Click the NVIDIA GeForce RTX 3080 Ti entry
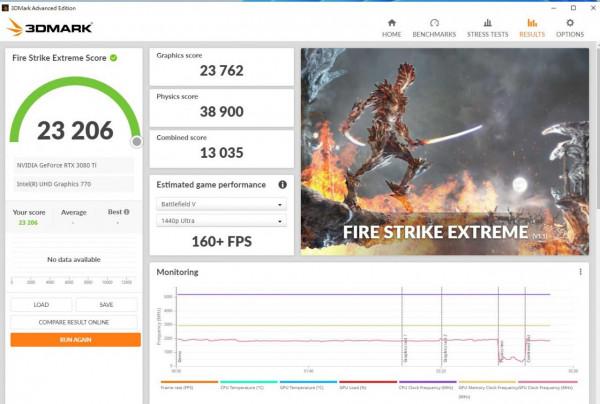Viewport: 600px width, 404px height. [x=74, y=165]
